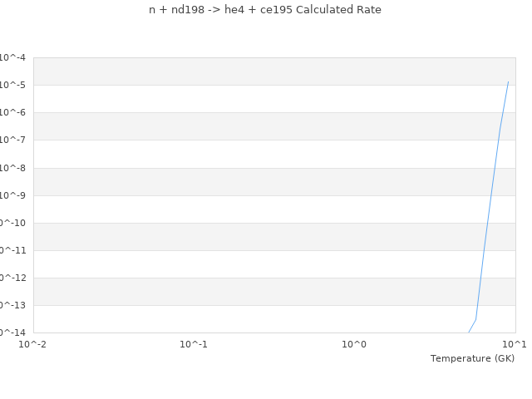Click the bend in the blue curve near 10^-13

(x=475, y=319)
